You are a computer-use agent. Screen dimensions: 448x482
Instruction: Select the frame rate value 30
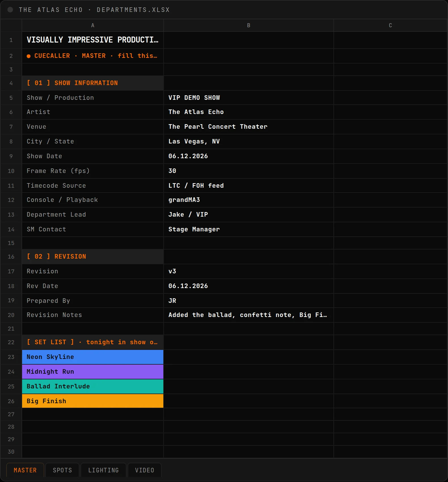click(x=249, y=171)
